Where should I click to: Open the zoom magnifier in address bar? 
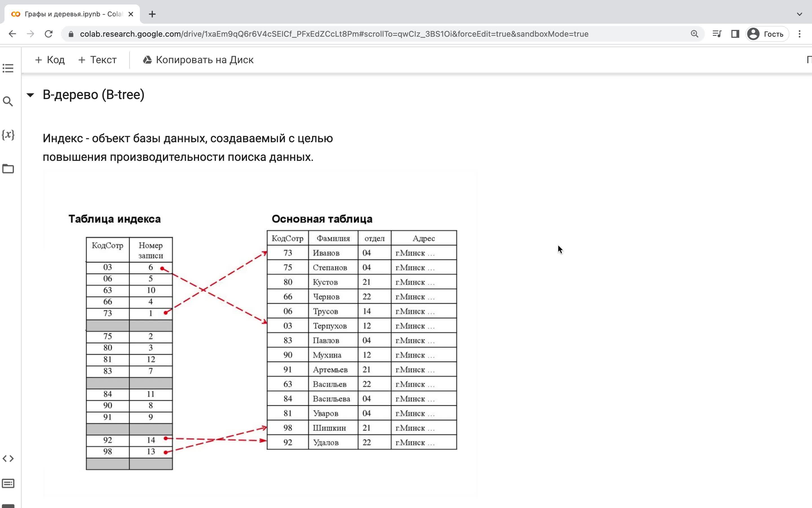(x=694, y=34)
